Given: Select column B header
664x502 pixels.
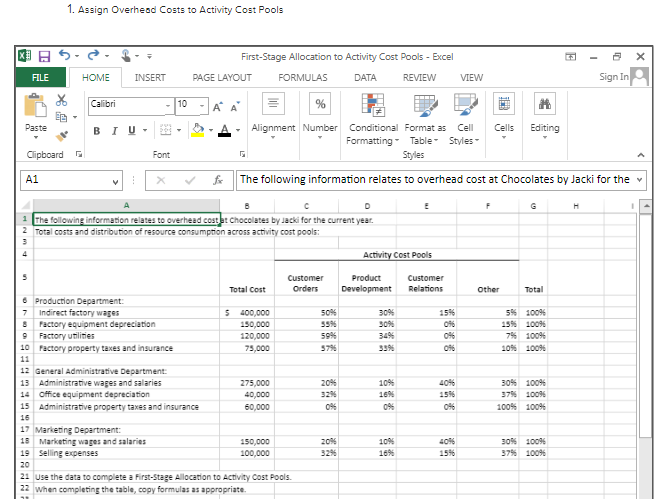Looking at the screenshot, I should coord(247,206).
